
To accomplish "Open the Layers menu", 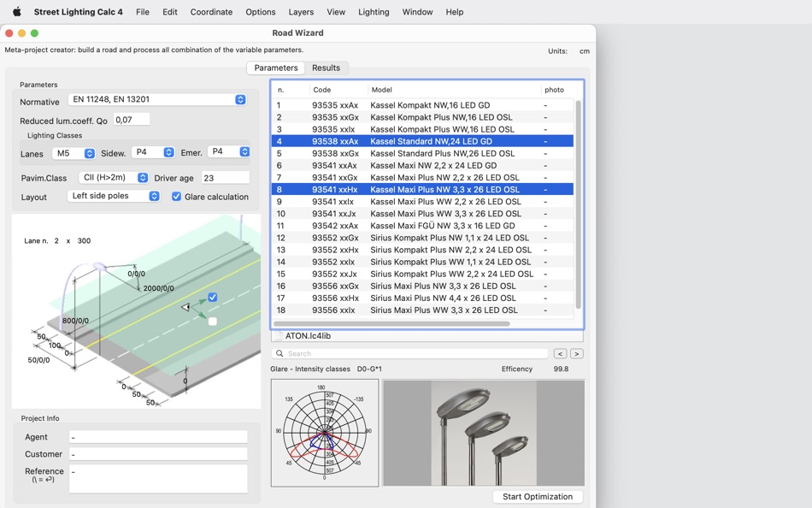I will (301, 12).
